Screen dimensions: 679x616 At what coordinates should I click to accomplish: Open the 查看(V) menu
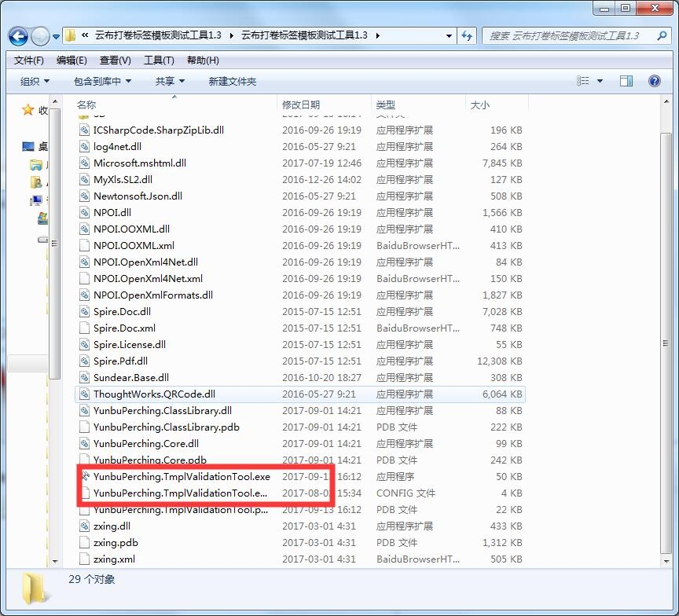pos(116,60)
